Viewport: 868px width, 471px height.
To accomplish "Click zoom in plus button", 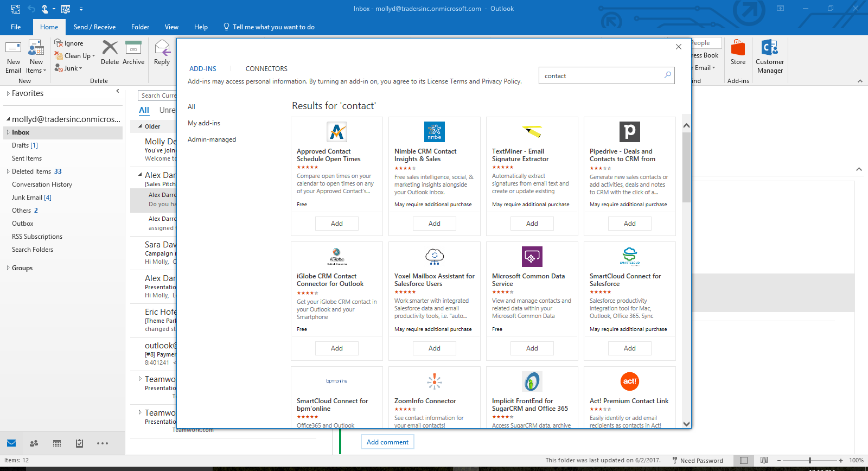I will point(841,460).
